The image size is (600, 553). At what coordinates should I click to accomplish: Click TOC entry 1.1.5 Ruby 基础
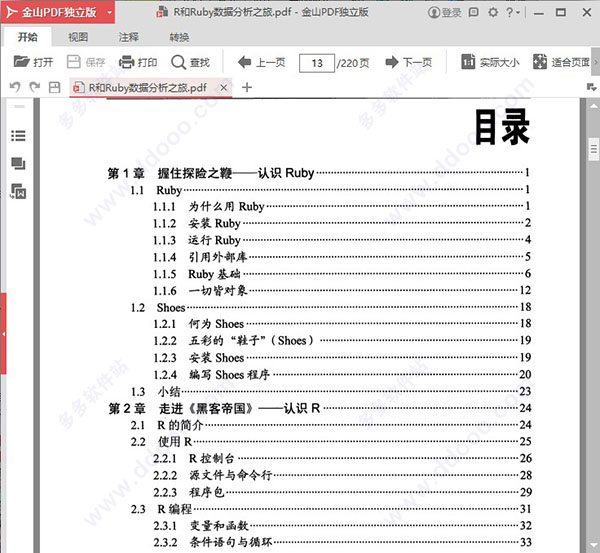341,274
